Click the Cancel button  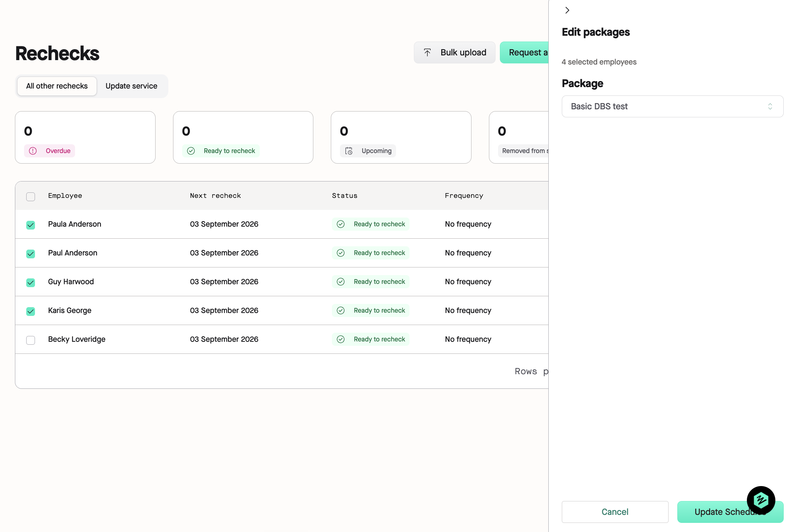pyautogui.click(x=615, y=512)
